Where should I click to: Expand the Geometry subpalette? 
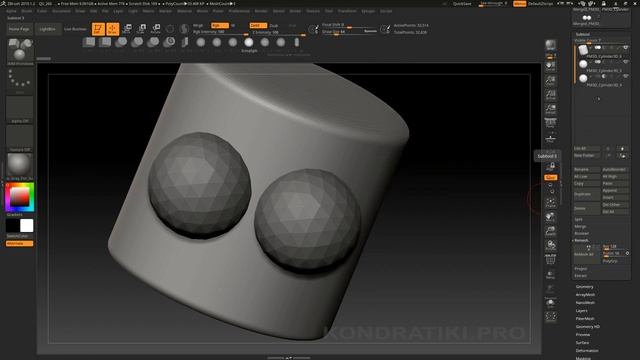[584, 287]
